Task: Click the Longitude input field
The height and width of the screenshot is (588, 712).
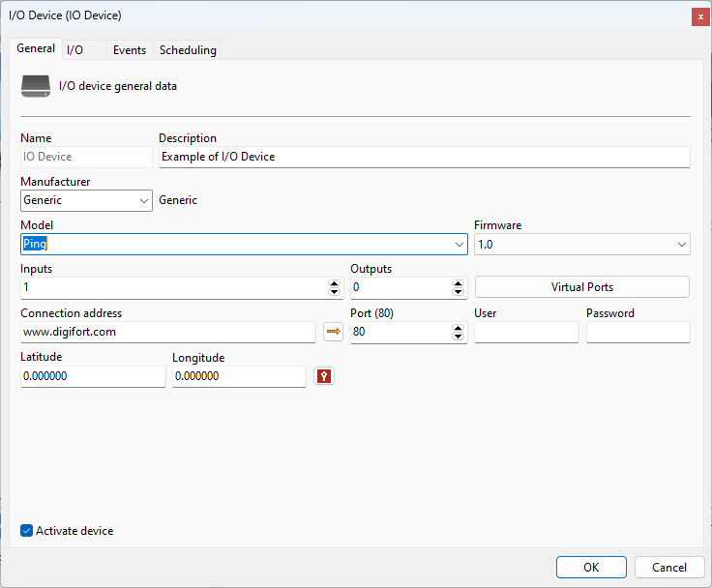Action: tap(239, 376)
